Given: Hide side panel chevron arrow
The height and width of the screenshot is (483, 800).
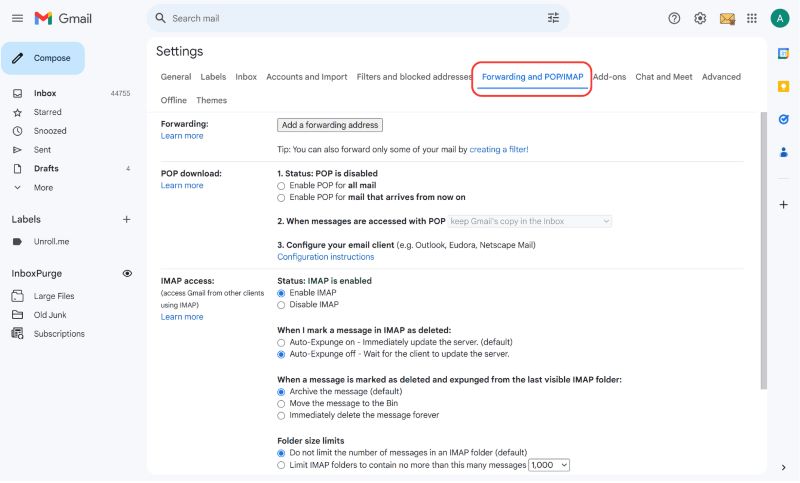Looking at the screenshot, I should pyautogui.click(x=784, y=467).
